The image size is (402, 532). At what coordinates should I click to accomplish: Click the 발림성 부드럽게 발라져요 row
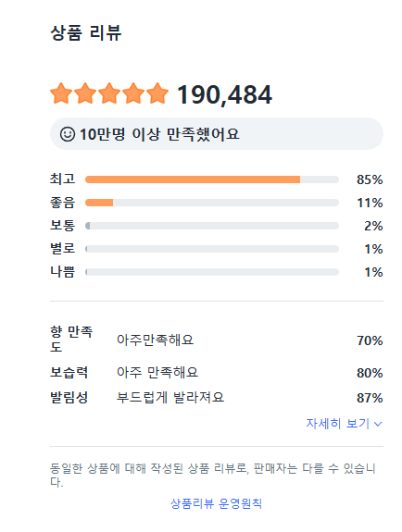coord(217,397)
